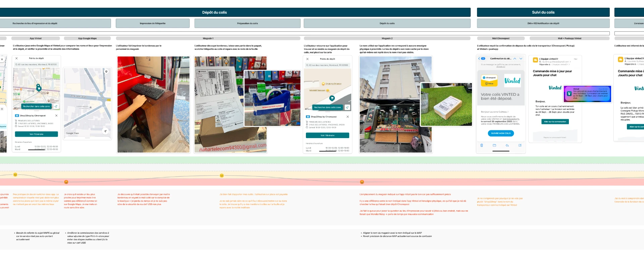The image size is (644, 255).
Task: Tap the locate arrow on the NAHAR Telecom map
Action: [x=347, y=108]
